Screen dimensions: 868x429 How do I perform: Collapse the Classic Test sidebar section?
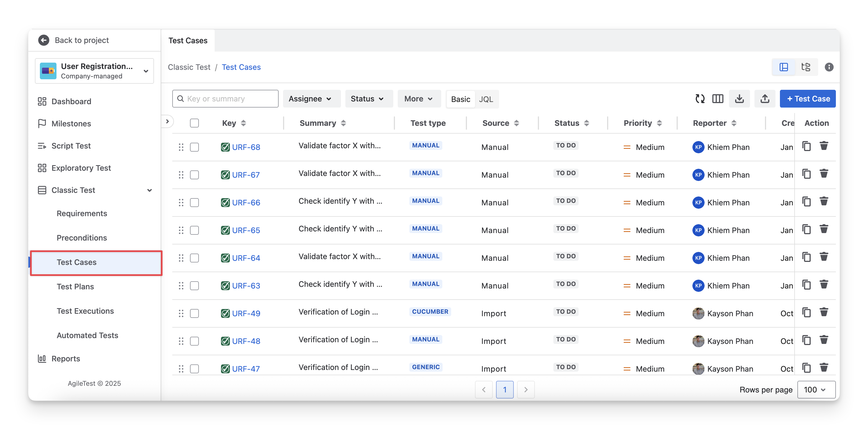[149, 190]
